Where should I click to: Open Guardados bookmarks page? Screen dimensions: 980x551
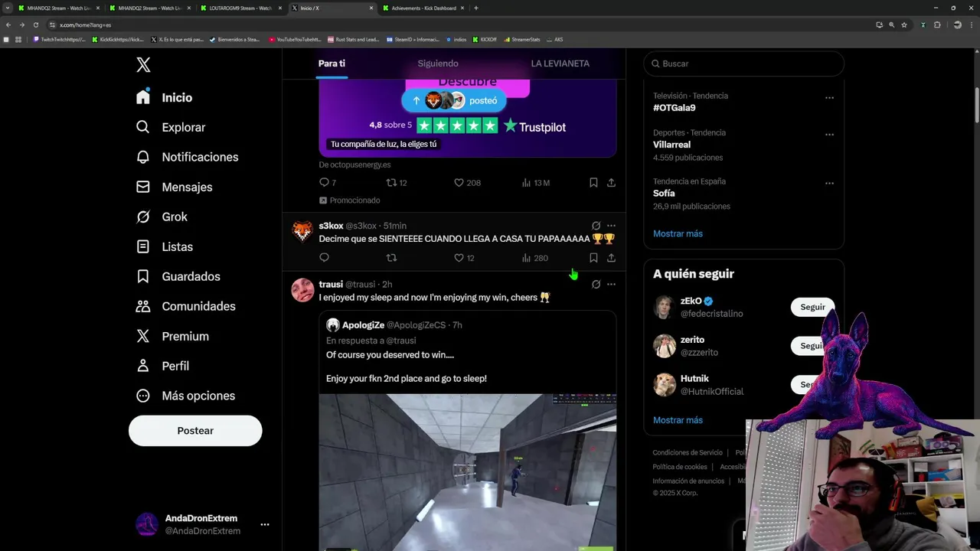pyautogui.click(x=178, y=276)
